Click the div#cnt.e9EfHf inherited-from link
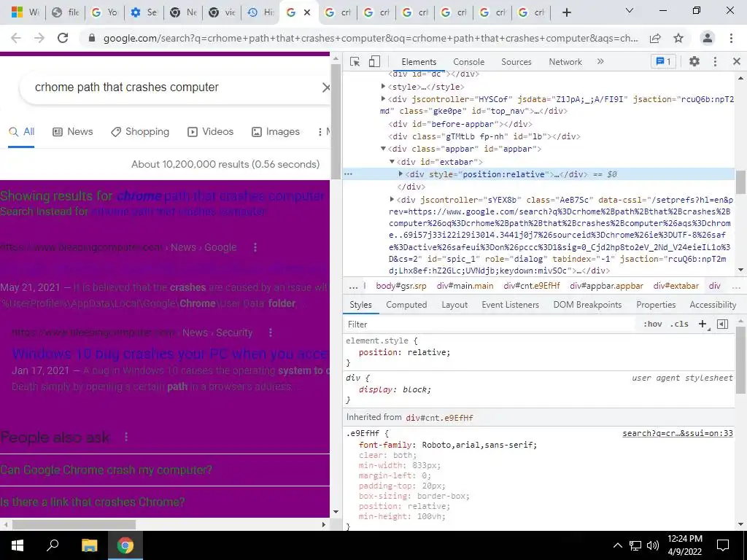The height and width of the screenshot is (560, 747). click(x=439, y=418)
